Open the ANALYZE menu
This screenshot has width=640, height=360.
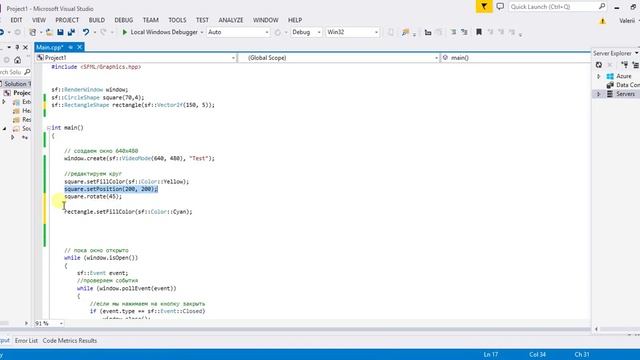pos(231,20)
